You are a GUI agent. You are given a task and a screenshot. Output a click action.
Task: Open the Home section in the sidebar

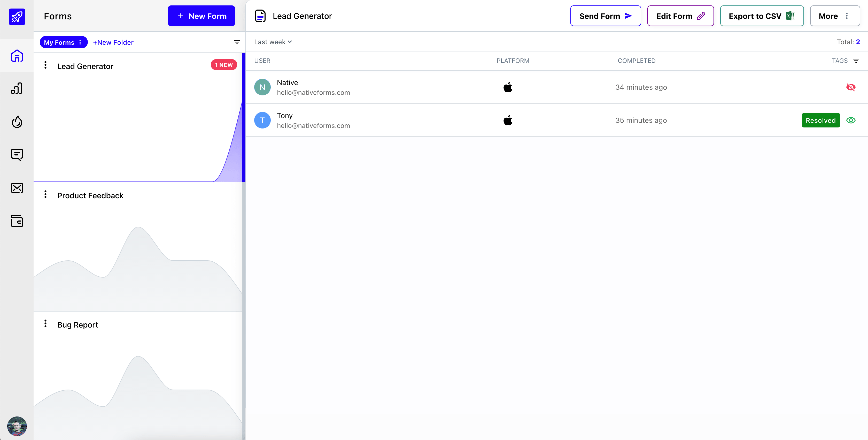[17, 56]
